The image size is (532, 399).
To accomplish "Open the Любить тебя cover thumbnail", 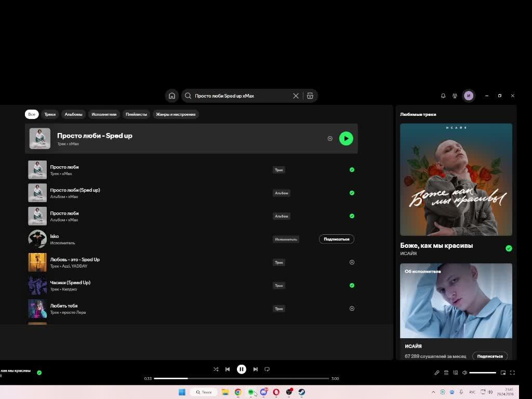I will (x=37, y=309).
